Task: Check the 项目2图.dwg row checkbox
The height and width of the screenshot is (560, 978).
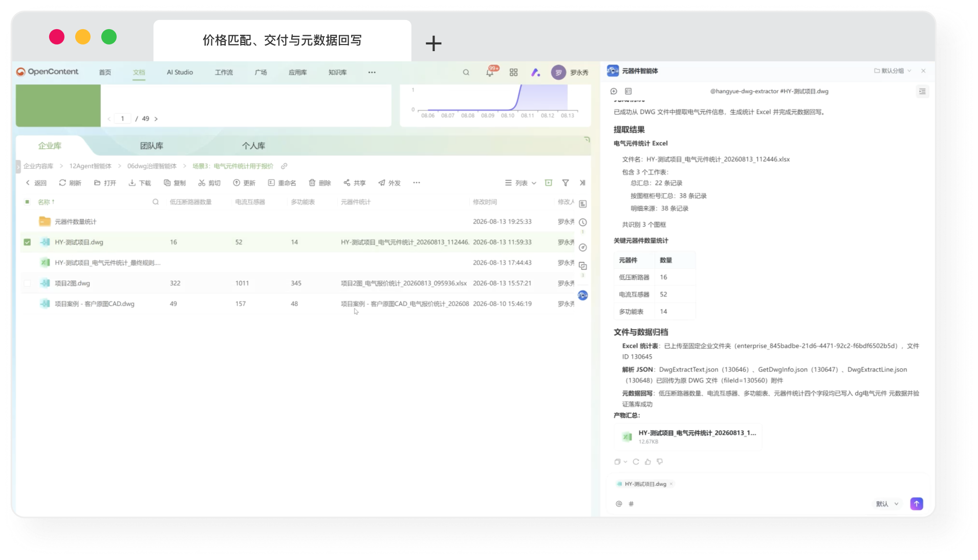Action: coord(28,283)
